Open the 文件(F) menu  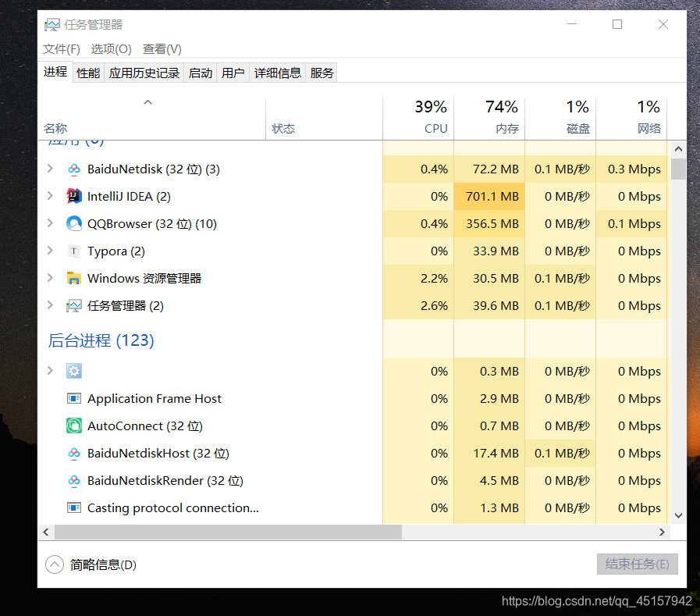pos(62,48)
